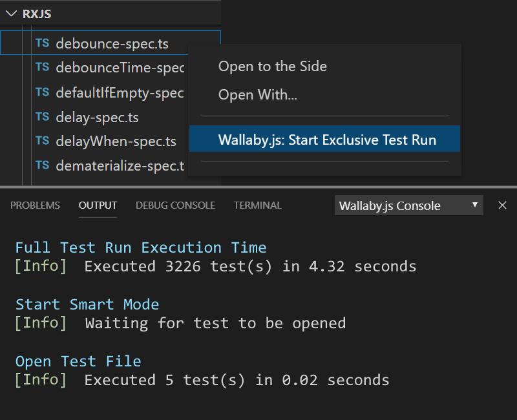
Task: Click the RXJS section header label
Action: (37, 14)
